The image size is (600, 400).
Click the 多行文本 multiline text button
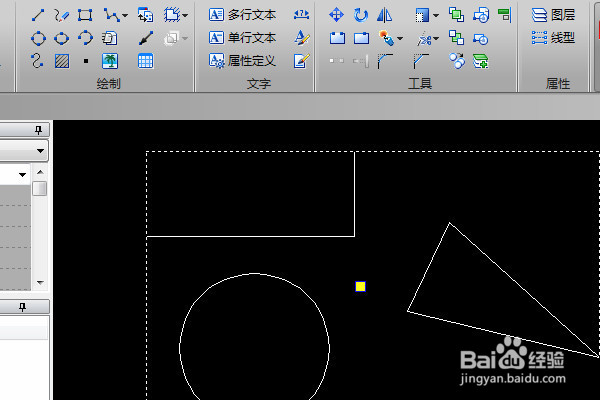tap(242, 15)
